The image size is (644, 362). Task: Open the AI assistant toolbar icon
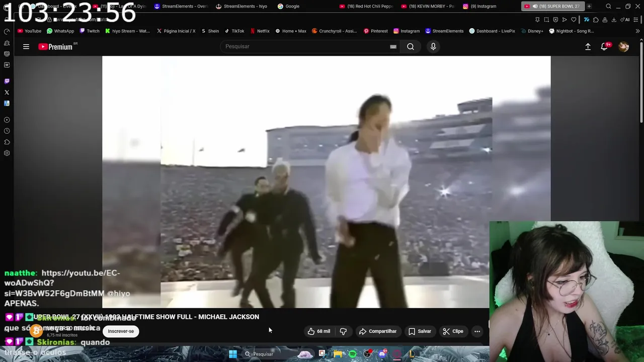coord(624,20)
